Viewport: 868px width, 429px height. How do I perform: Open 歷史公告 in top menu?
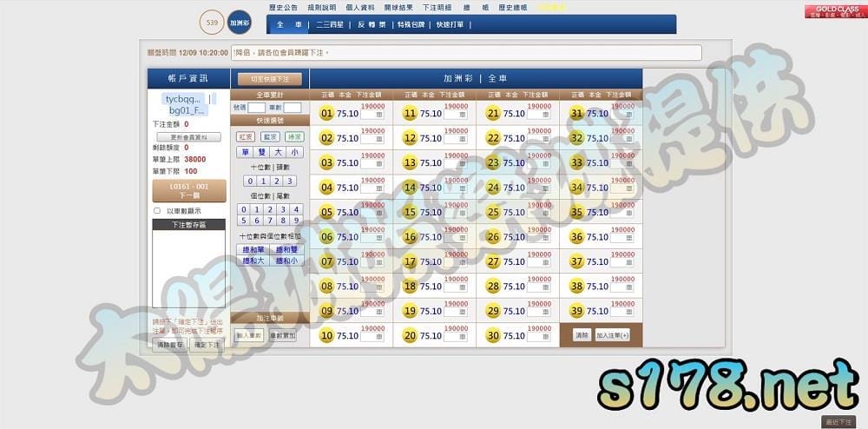point(283,8)
